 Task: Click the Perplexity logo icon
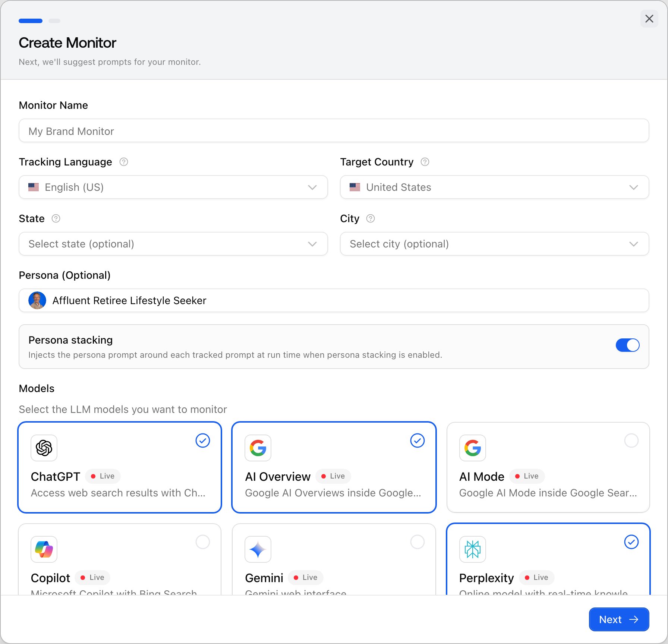(x=473, y=549)
